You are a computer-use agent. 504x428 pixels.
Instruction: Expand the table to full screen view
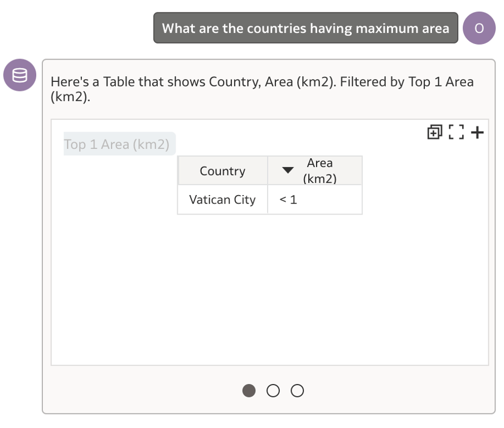click(x=457, y=132)
